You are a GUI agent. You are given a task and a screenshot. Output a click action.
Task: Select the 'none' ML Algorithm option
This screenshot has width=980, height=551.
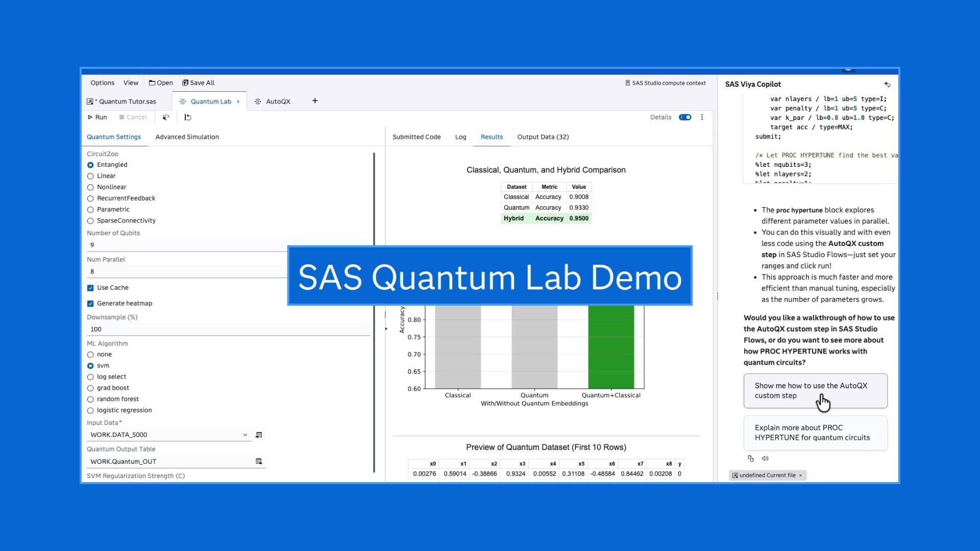pyautogui.click(x=90, y=355)
